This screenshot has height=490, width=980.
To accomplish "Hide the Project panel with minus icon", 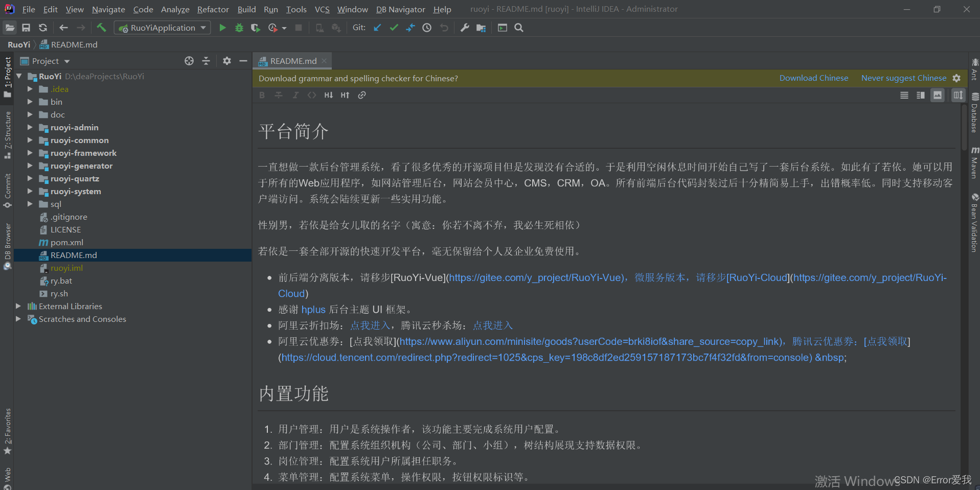I will (x=243, y=61).
